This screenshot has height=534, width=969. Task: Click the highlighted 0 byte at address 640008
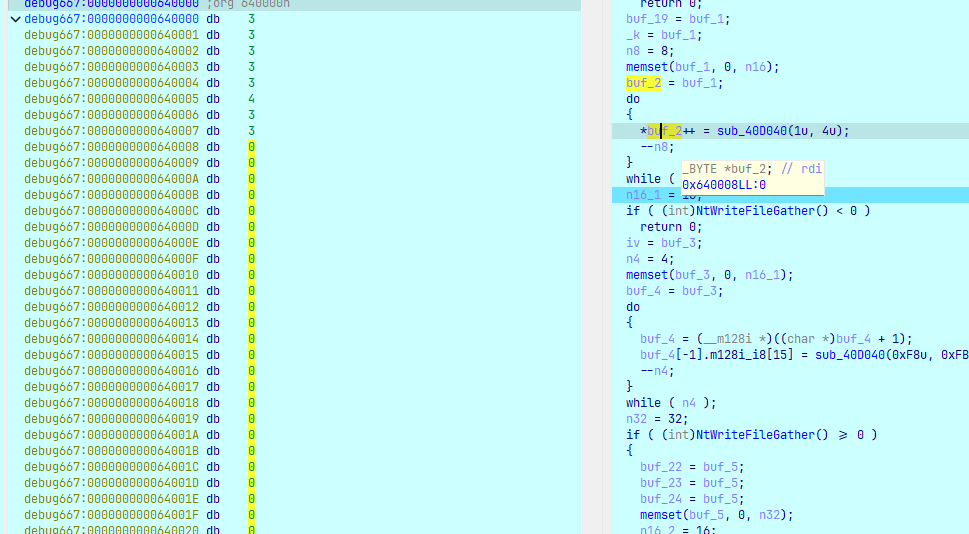coord(251,147)
